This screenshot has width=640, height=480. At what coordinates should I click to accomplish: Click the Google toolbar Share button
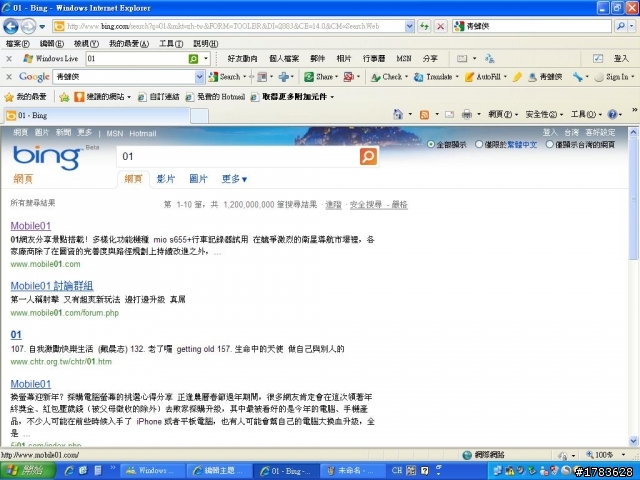point(320,77)
